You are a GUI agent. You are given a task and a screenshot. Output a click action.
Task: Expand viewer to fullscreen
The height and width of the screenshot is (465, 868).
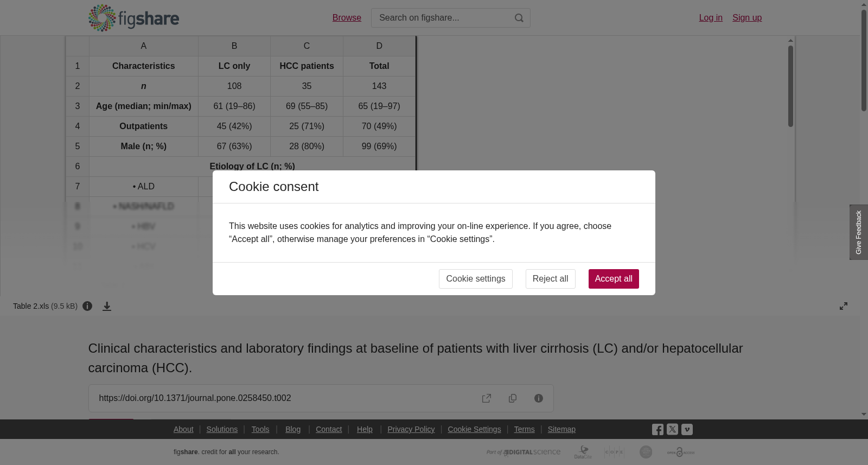844,306
